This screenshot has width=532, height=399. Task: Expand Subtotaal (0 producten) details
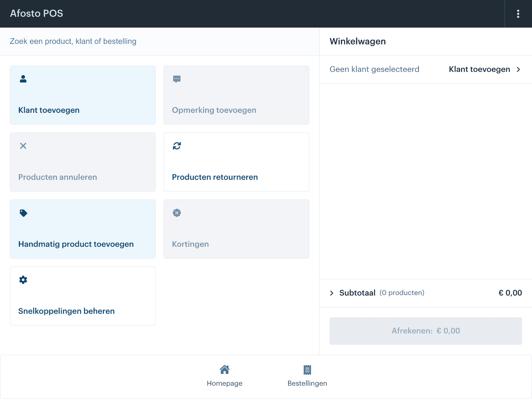click(x=426, y=293)
